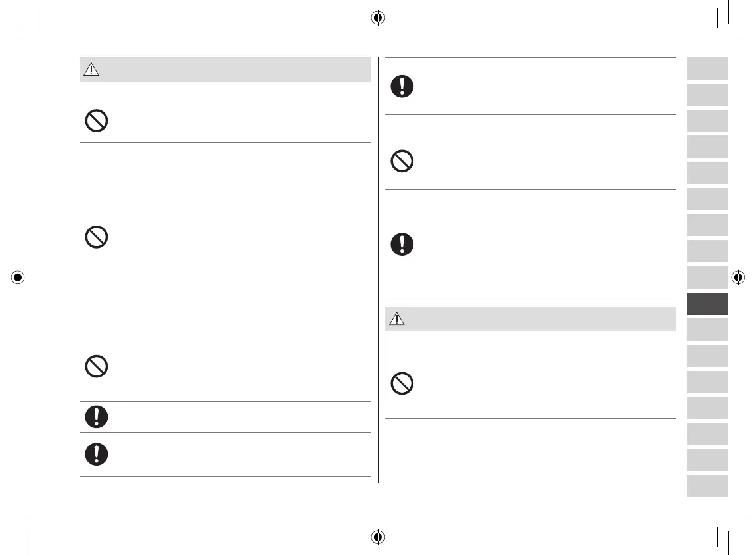Click the lowest prohibition symbol in the left column
The width and height of the screenshot is (756, 555).
(x=97, y=366)
